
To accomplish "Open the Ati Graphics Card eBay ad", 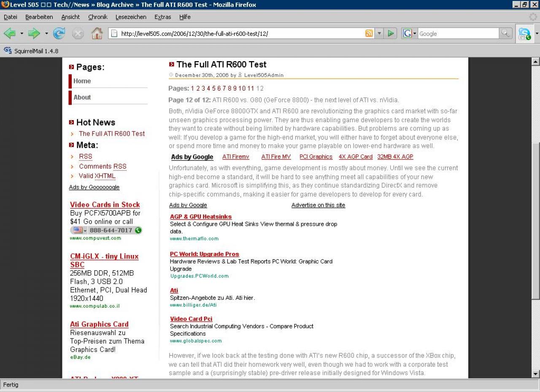I will click(x=99, y=324).
